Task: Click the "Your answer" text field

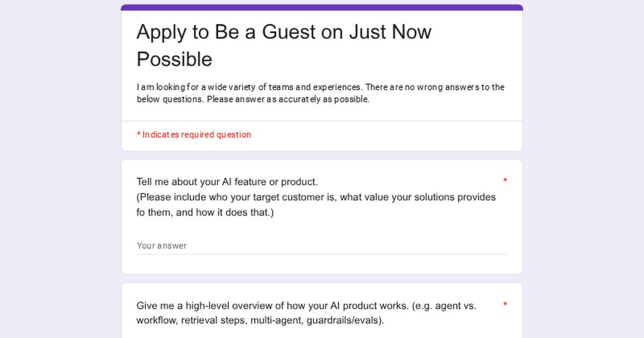Action: tap(322, 246)
